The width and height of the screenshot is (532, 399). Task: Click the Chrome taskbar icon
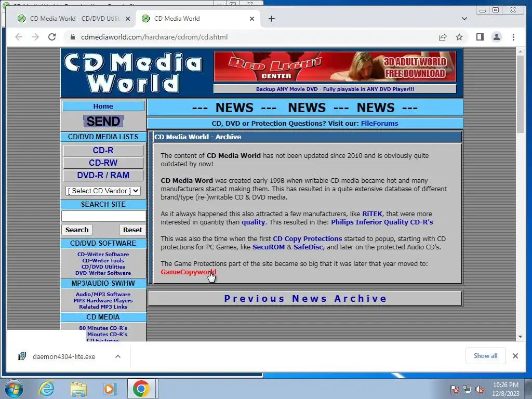tap(141, 389)
